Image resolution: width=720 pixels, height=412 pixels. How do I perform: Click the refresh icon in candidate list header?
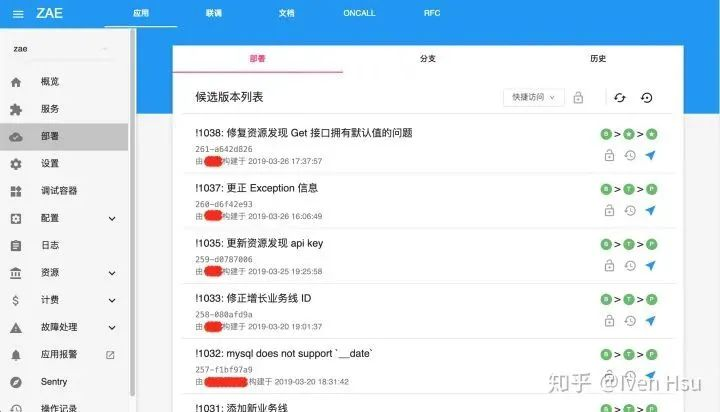[619, 97]
